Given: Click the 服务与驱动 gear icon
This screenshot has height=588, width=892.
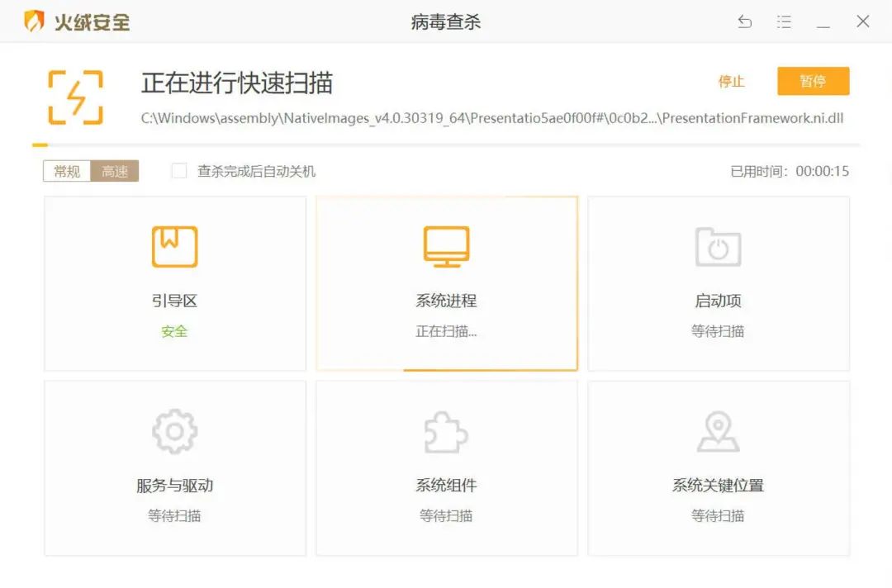Looking at the screenshot, I should (173, 430).
